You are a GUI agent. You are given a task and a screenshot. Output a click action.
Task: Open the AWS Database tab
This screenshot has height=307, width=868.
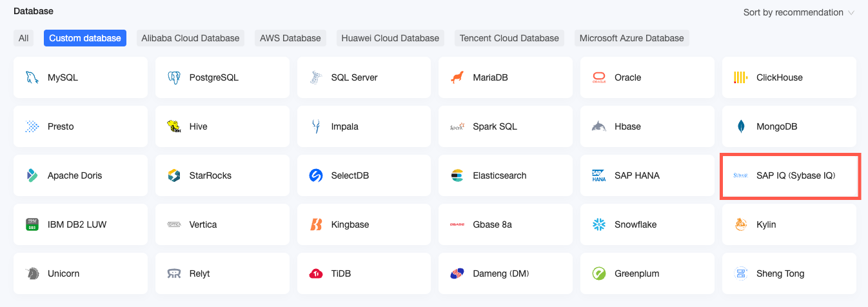point(290,38)
